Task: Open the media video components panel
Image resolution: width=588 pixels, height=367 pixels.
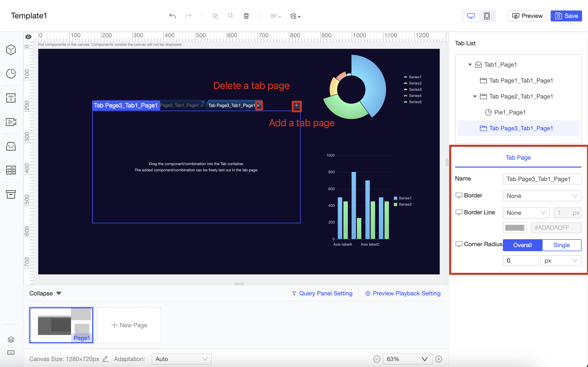Action: 11,122
